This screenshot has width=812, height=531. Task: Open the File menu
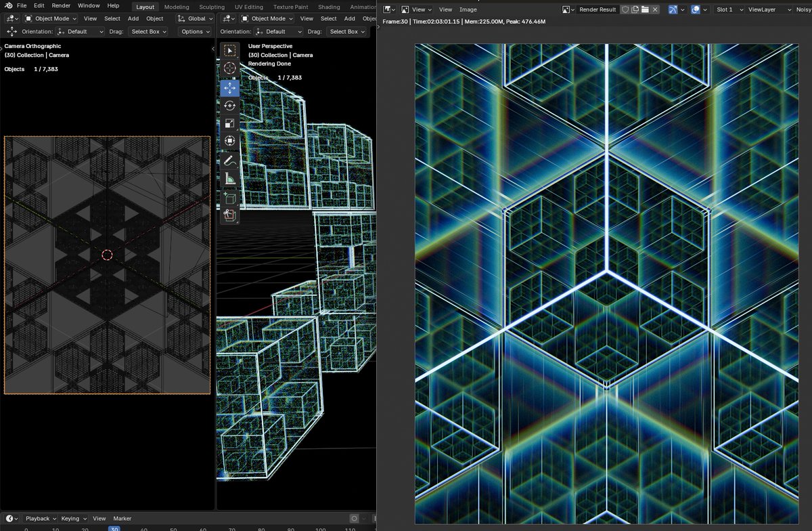click(x=22, y=5)
